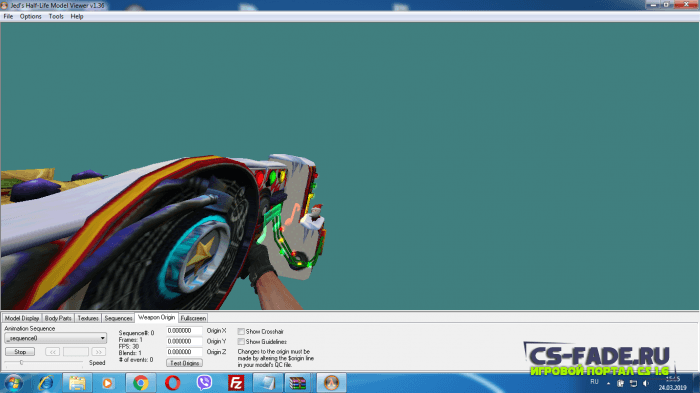Open FileZilla from the taskbar

[x=236, y=383]
